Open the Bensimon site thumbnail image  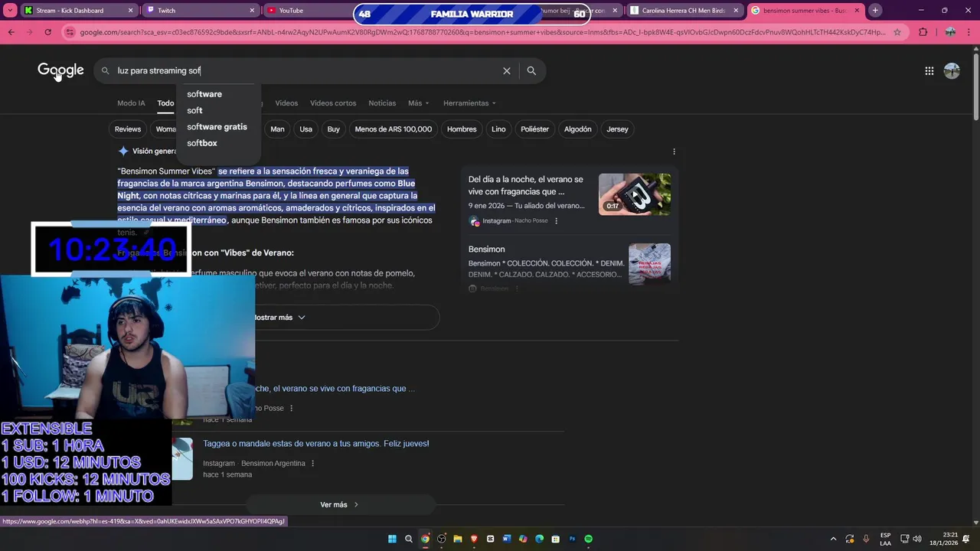[x=649, y=264]
